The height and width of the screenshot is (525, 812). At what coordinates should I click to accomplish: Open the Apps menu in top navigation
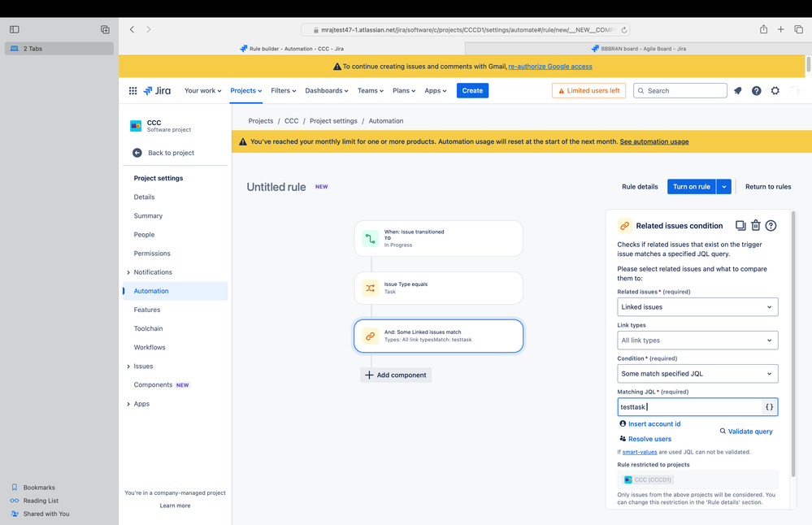435,90
